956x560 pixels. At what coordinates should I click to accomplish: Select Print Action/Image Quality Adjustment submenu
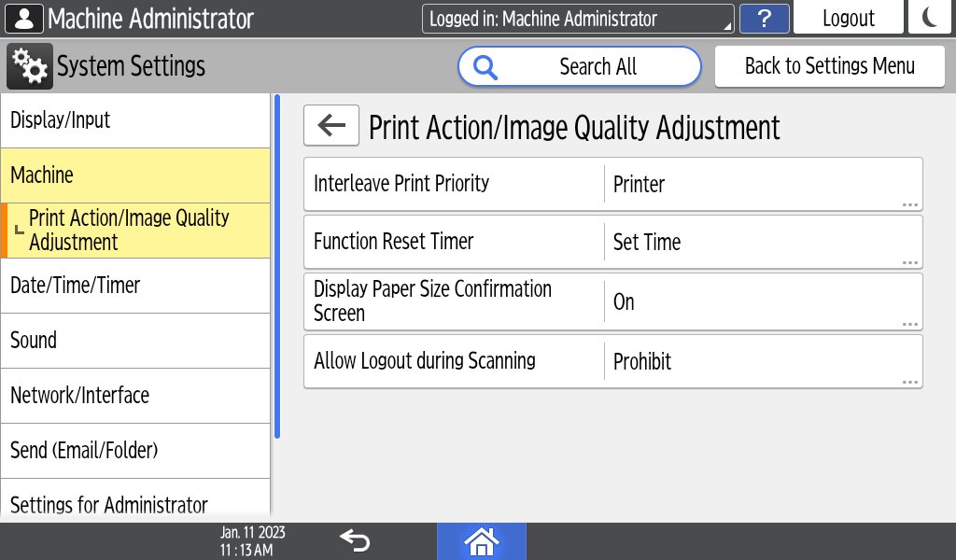135,231
